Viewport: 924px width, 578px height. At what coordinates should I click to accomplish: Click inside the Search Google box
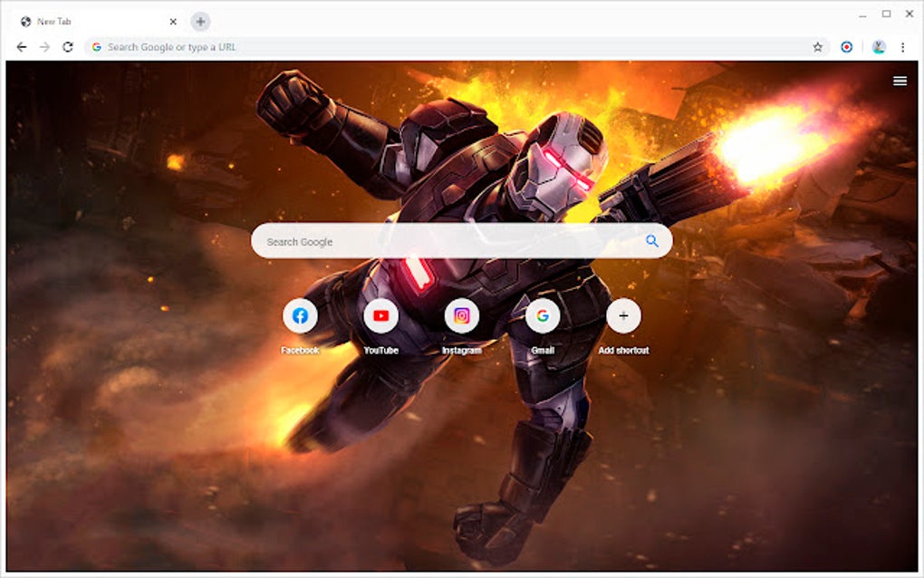coord(408,241)
